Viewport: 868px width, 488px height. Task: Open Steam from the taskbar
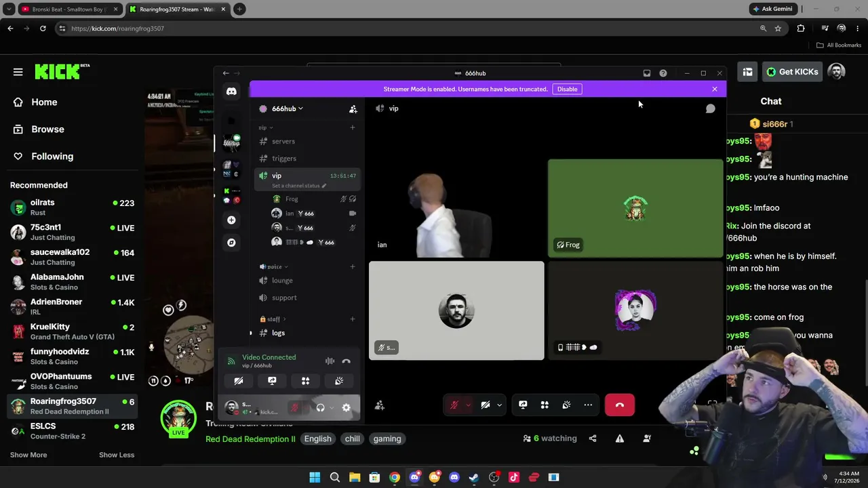[x=474, y=477]
